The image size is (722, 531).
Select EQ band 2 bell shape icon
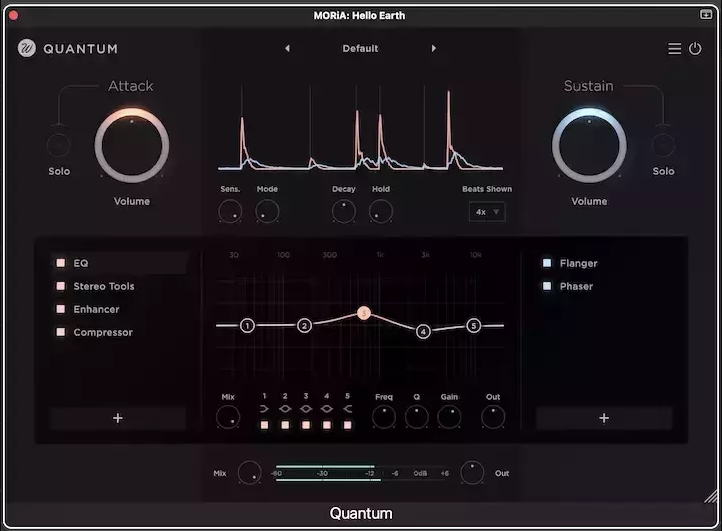coord(285,408)
